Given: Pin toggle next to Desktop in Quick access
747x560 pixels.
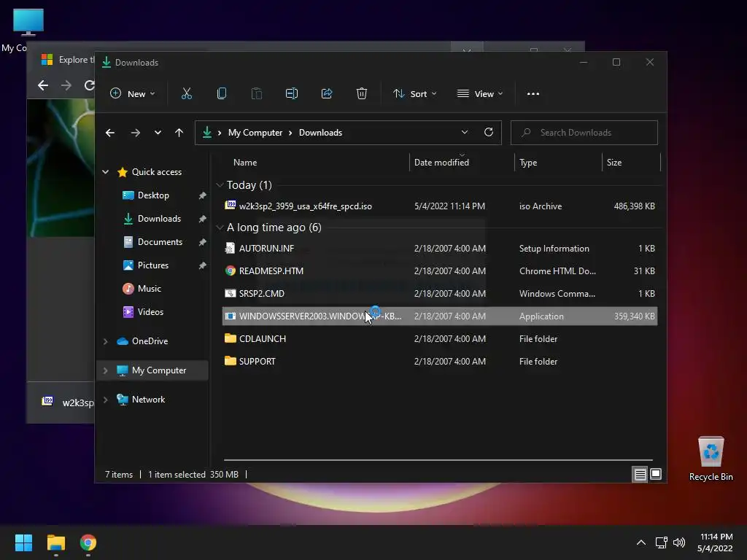Looking at the screenshot, I should (x=202, y=195).
